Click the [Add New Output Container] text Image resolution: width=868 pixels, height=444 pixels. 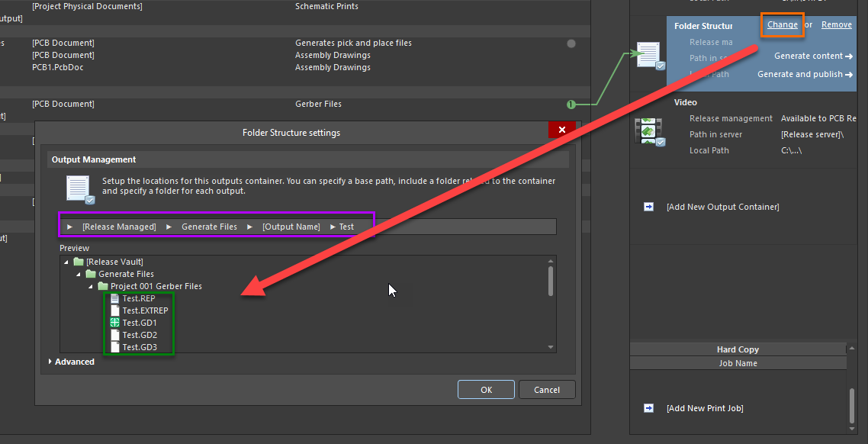click(x=723, y=207)
